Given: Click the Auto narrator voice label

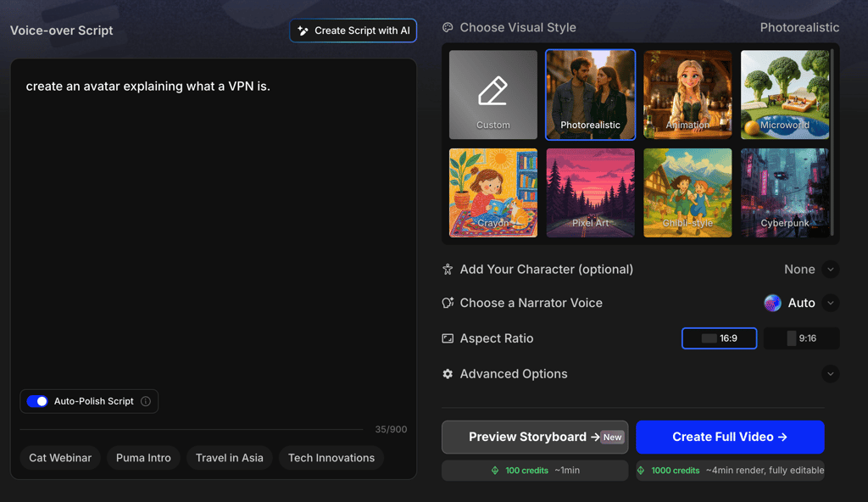Looking at the screenshot, I should [802, 303].
